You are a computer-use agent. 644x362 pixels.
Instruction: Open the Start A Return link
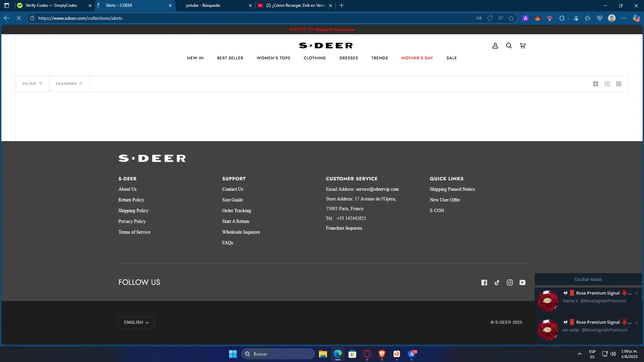click(x=236, y=221)
